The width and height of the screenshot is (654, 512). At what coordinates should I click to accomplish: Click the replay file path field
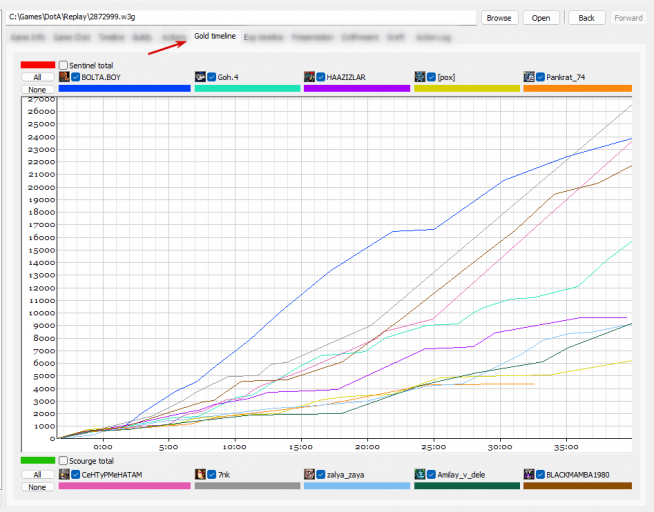pos(241,17)
